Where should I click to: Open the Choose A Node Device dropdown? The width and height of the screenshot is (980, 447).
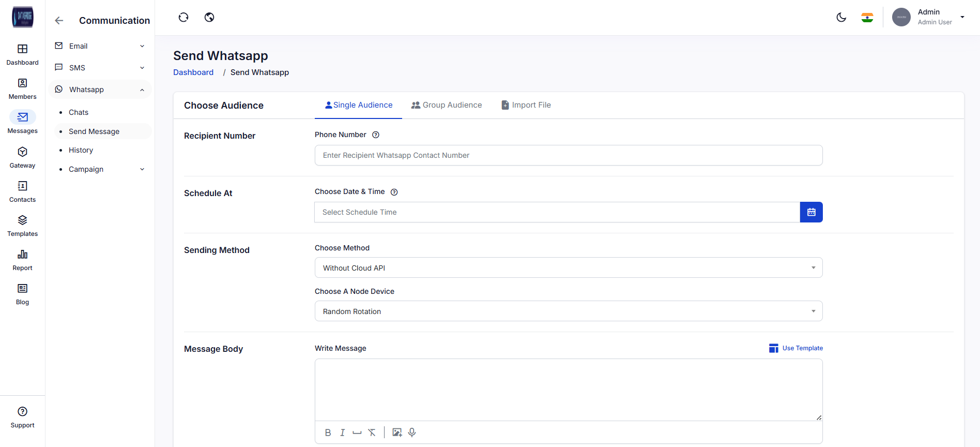568,311
